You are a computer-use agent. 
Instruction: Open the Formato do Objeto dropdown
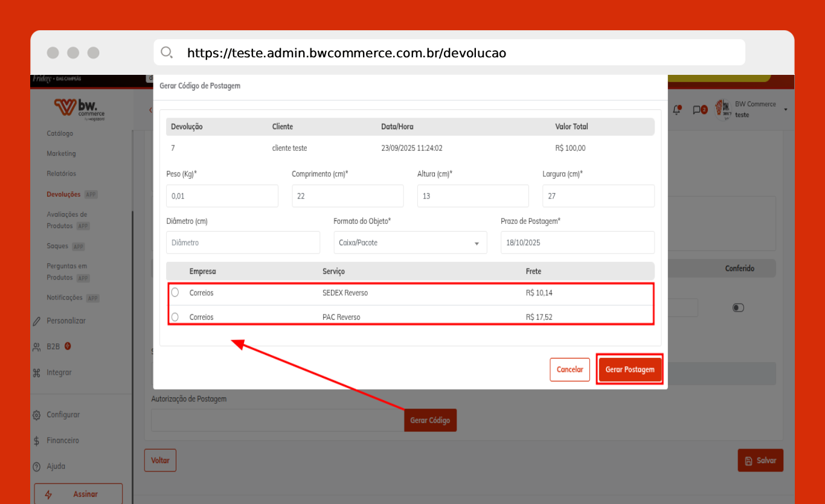(410, 243)
